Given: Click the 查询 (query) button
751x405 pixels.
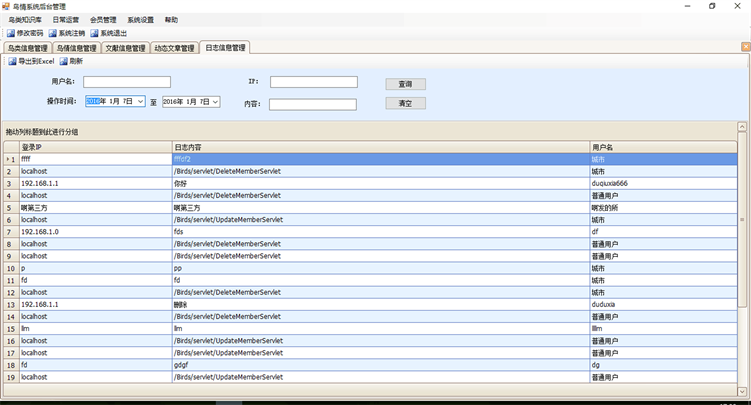Looking at the screenshot, I should point(405,84).
